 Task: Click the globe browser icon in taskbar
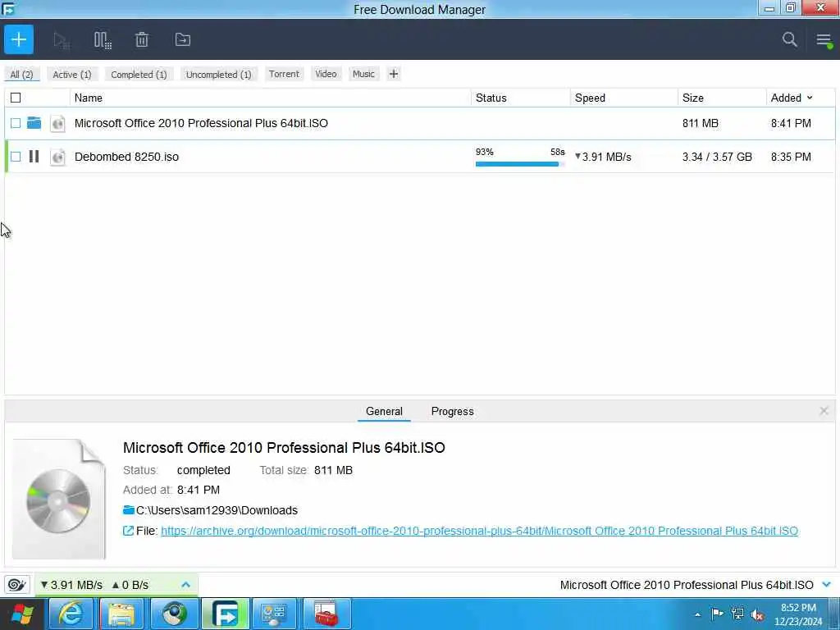pos(174,614)
